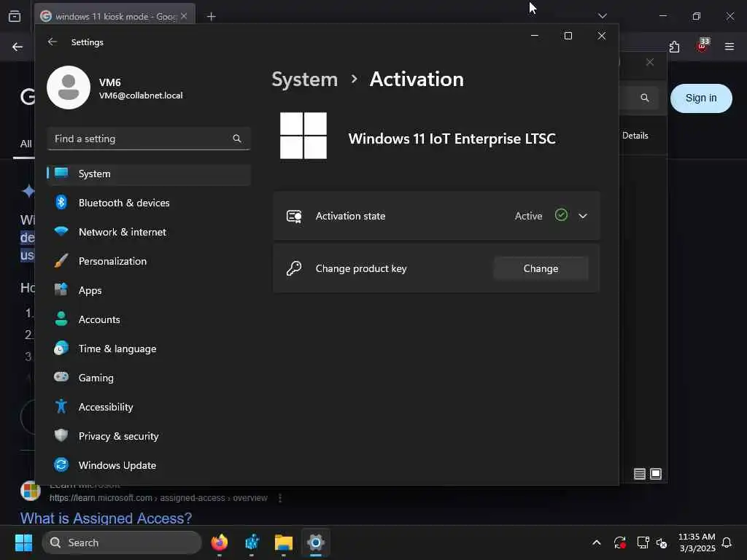Open Apps settings
The width and height of the screenshot is (747, 560).
149,290
